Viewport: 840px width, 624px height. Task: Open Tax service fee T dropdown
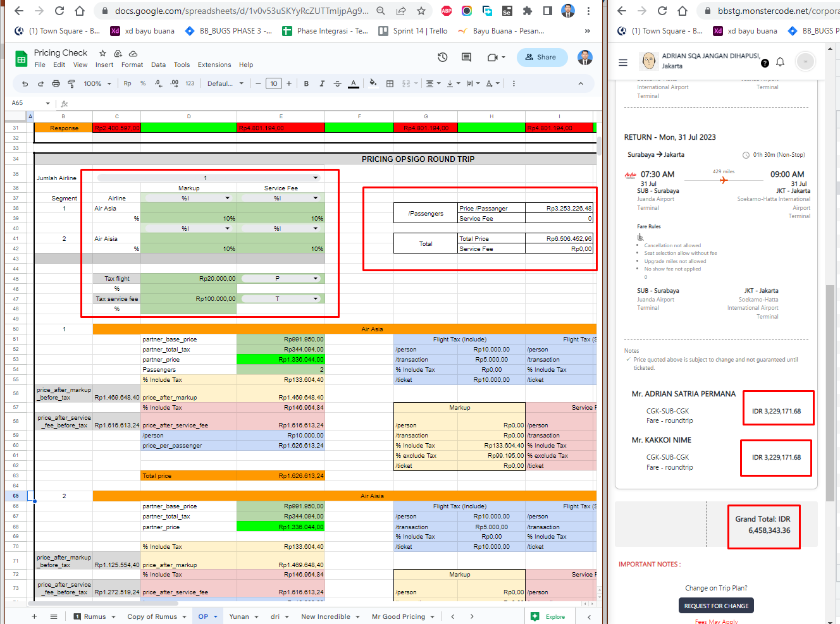pyautogui.click(x=281, y=298)
